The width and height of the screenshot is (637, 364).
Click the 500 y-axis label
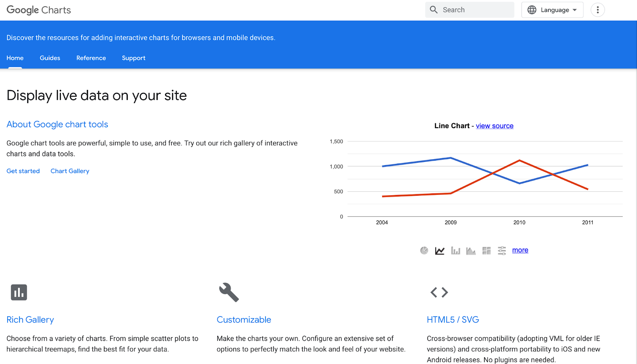[x=338, y=191]
